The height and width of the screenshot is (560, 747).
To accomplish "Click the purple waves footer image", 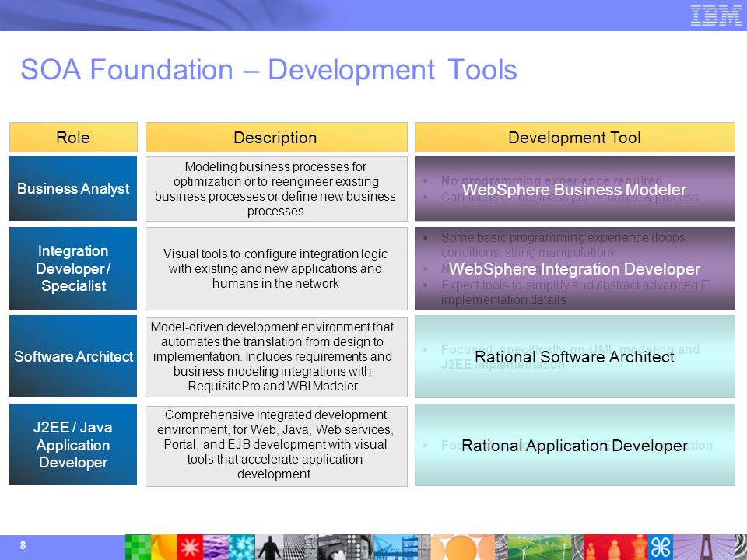I will (216, 547).
